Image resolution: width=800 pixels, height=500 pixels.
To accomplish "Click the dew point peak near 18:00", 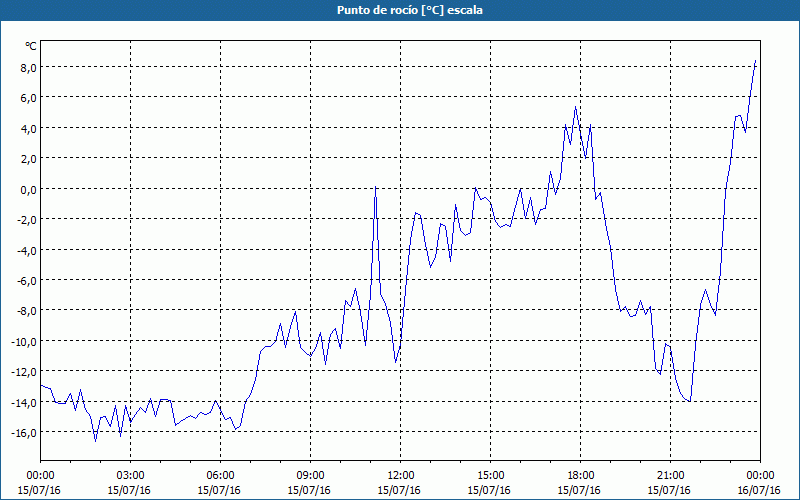I will 576,107.
